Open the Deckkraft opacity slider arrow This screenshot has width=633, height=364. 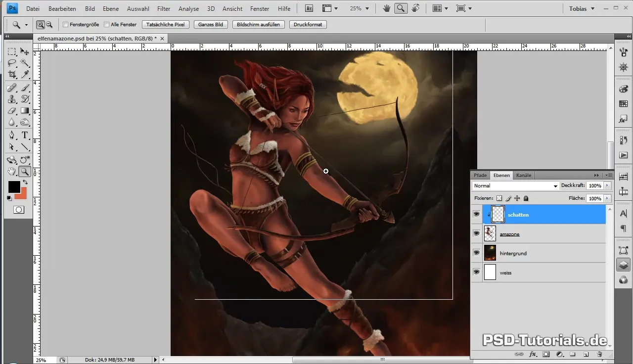607,186
